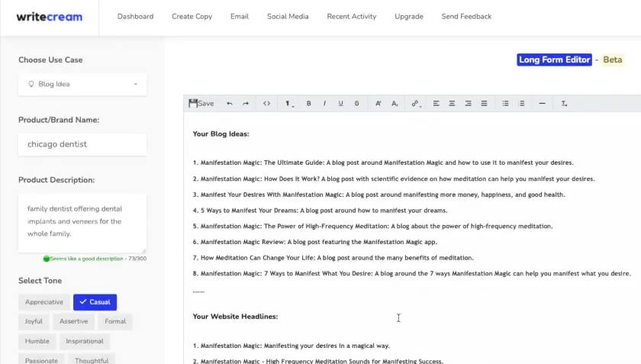Click the chicago dentist brand name field
Image resolution: width=641 pixels, height=364 pixels.
coord(82,144)
